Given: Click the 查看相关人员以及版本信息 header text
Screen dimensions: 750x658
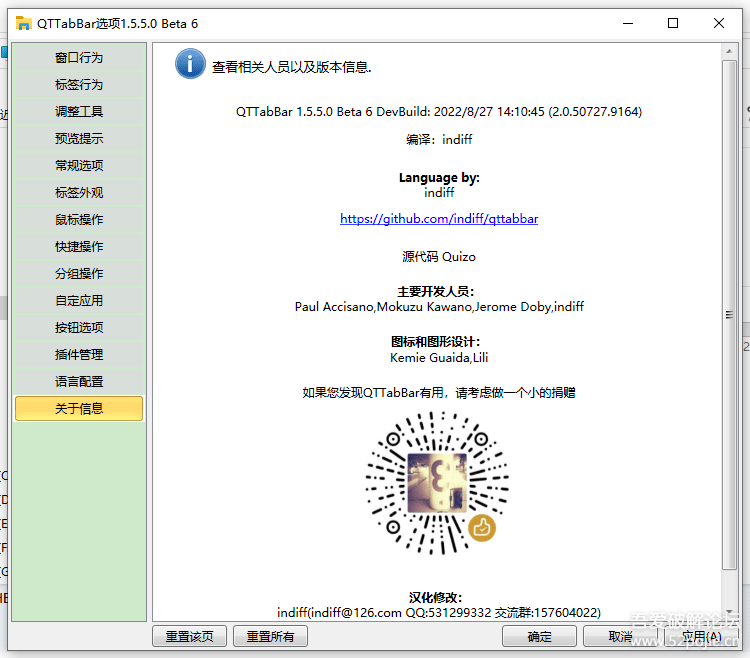Looking at the screenshot, I should [292, 67].
